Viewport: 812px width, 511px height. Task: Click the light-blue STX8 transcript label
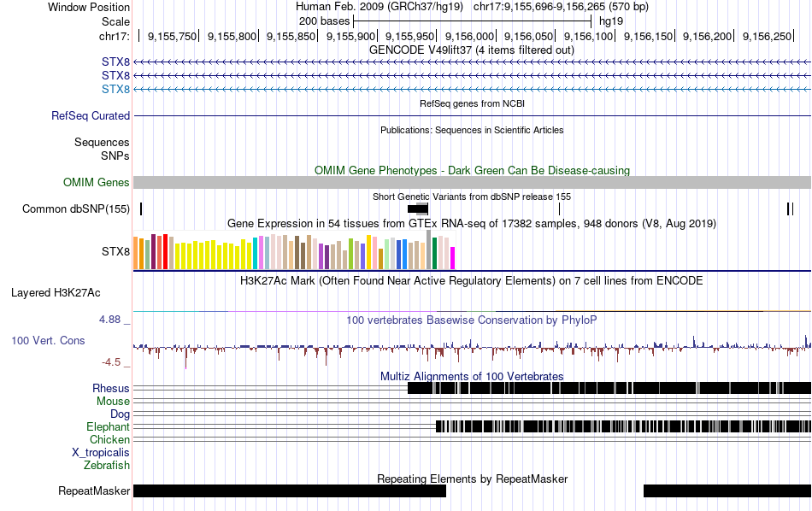(x=115, y=90)
